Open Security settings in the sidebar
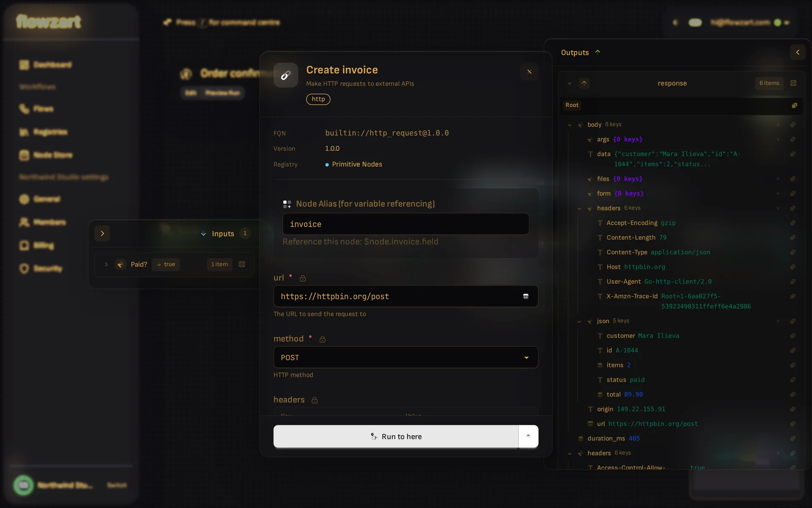The height and width of the screenshot is (508, 812). tap(41, 268)
